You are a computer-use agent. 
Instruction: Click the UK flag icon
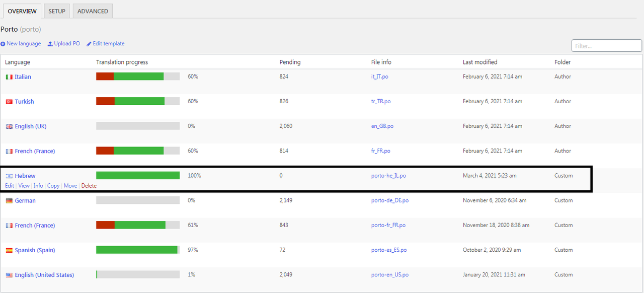point(9,126)
